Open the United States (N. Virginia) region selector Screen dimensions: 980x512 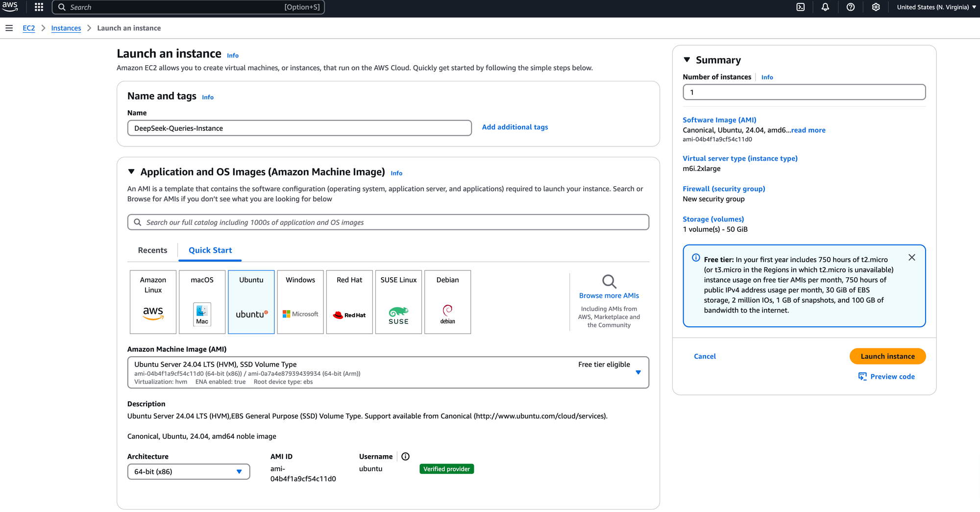click(936, 7)
